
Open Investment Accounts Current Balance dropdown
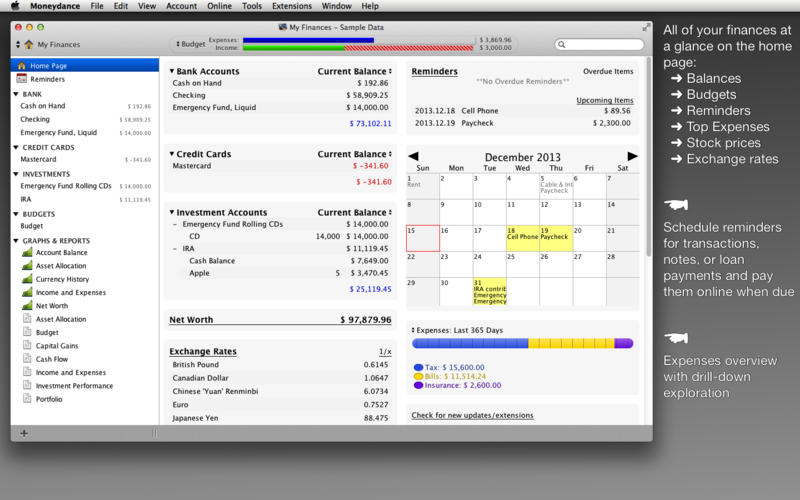pyautogui.click(x=355, y=212)
